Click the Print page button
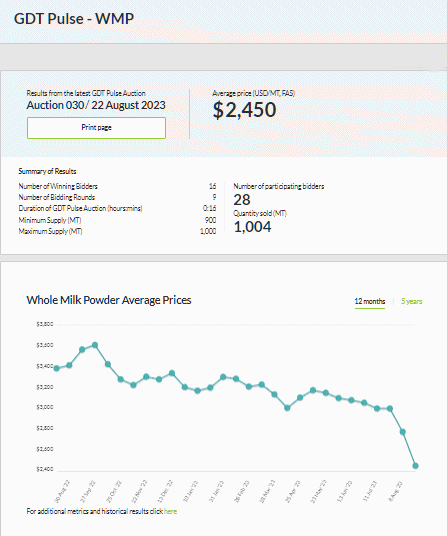Image resolution: width=447 pixels, height=536 pixels. (96, 128)
